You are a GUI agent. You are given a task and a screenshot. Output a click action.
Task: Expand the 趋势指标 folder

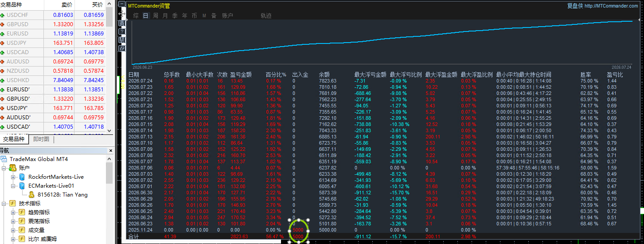click(13, 213)
